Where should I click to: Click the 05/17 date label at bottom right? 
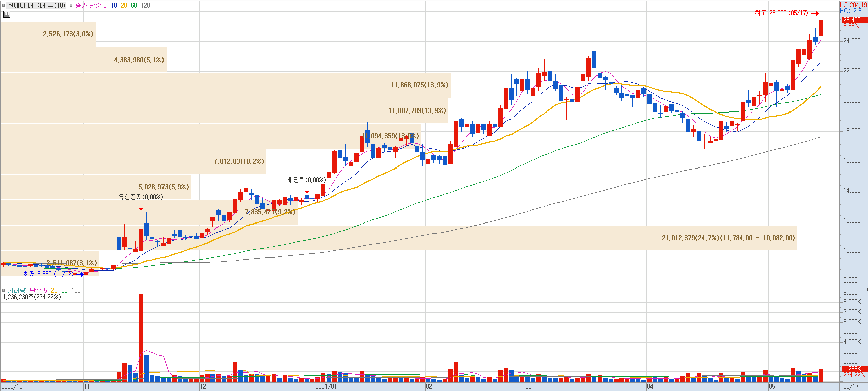(851, 387)
